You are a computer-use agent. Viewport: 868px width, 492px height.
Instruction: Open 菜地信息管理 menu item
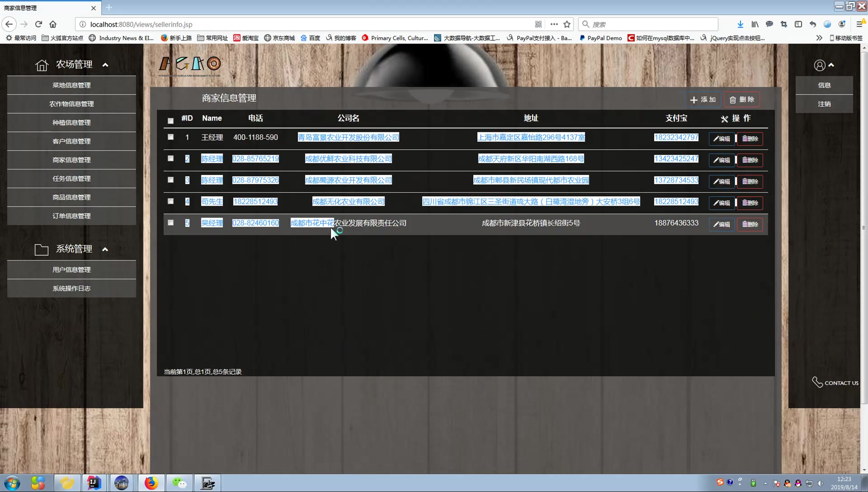point(71,85)
